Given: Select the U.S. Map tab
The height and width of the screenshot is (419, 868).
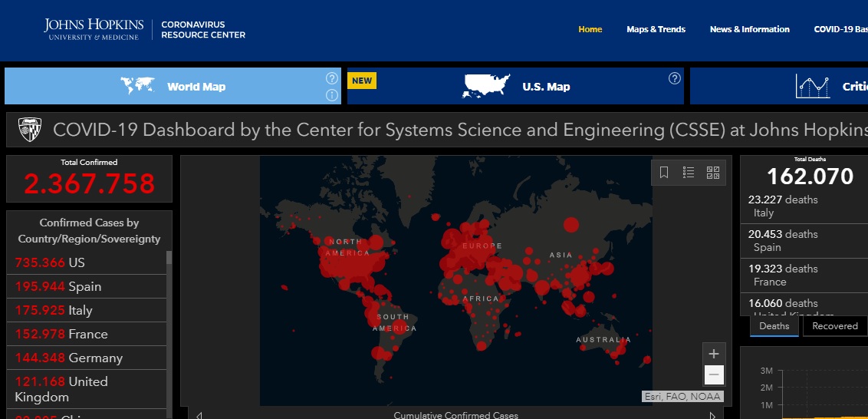Looking at the screenshot, I should pos(515,86).
